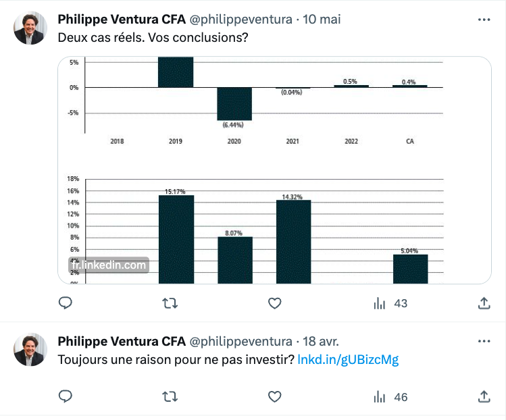Screen dimensions: 506x420
Task: View analytics showing 46 views
Action: (390, 397)
